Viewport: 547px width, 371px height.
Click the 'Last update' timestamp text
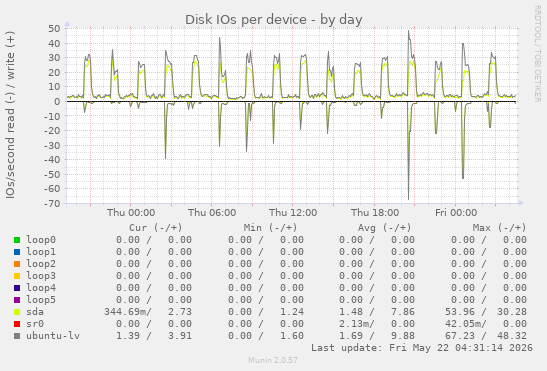[422, 348]
